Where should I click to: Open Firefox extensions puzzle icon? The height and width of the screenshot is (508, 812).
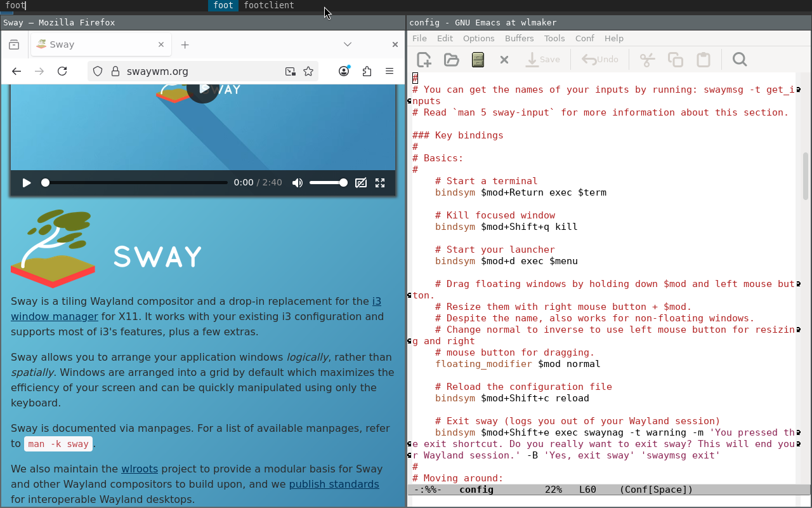pyautogui.click(x=367, y=71)
